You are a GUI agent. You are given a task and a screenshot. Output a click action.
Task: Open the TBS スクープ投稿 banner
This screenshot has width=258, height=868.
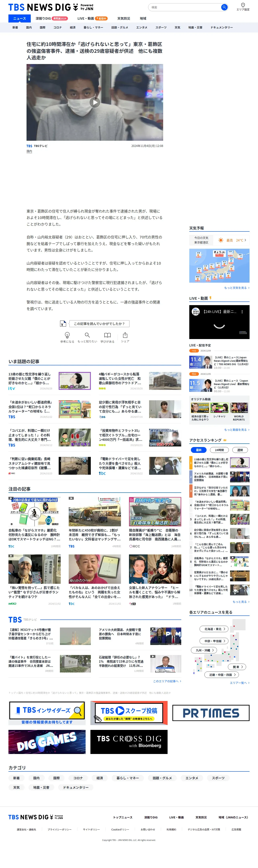(129, 713)
